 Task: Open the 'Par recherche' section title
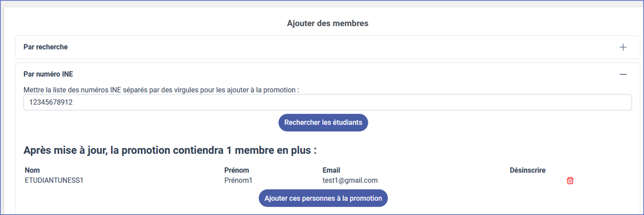pyautogui.click(x=46, y=47)
